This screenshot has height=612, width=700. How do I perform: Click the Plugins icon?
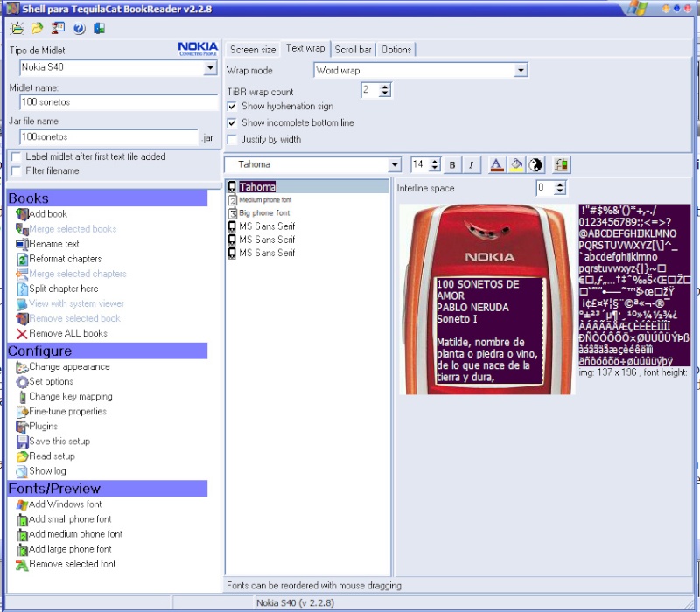(22, 427)
